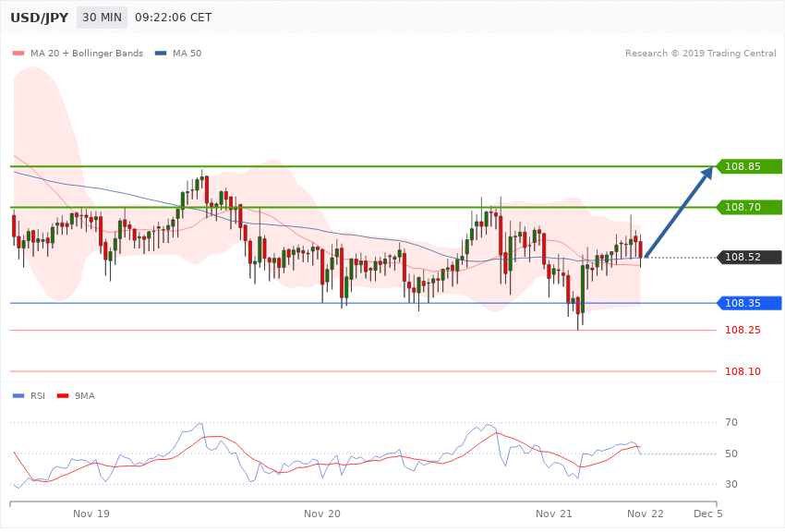785x532 pixels.
Task: Click the 108.70 resistance price tag
Action: coord(748,207)
